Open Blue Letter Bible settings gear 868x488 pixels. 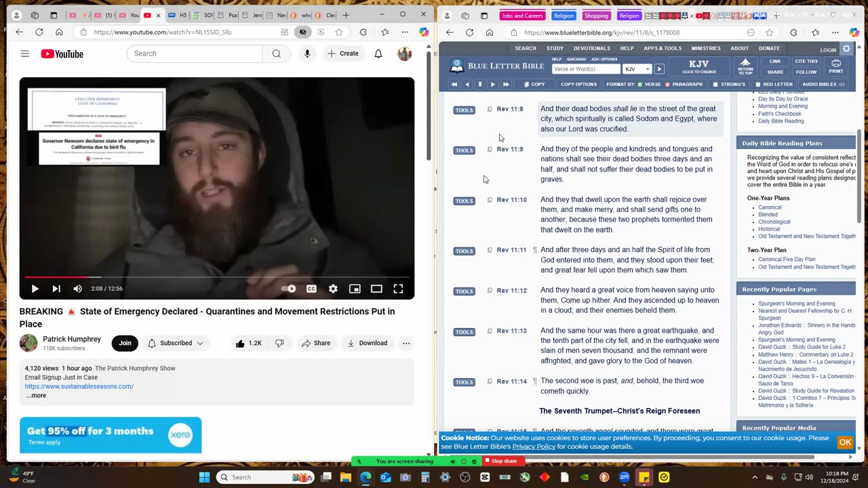point(846,49)
